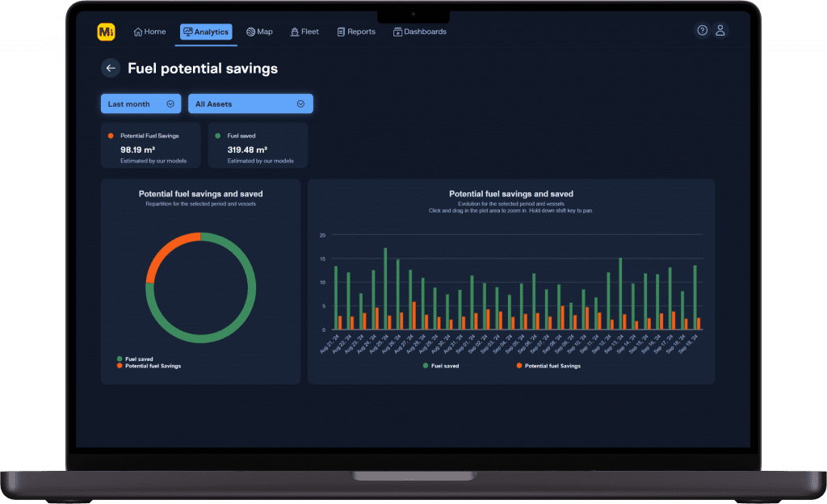Viewport: 827px width, 504px height.
Task: Click the yellow Mi app logo
Action: 106,31
